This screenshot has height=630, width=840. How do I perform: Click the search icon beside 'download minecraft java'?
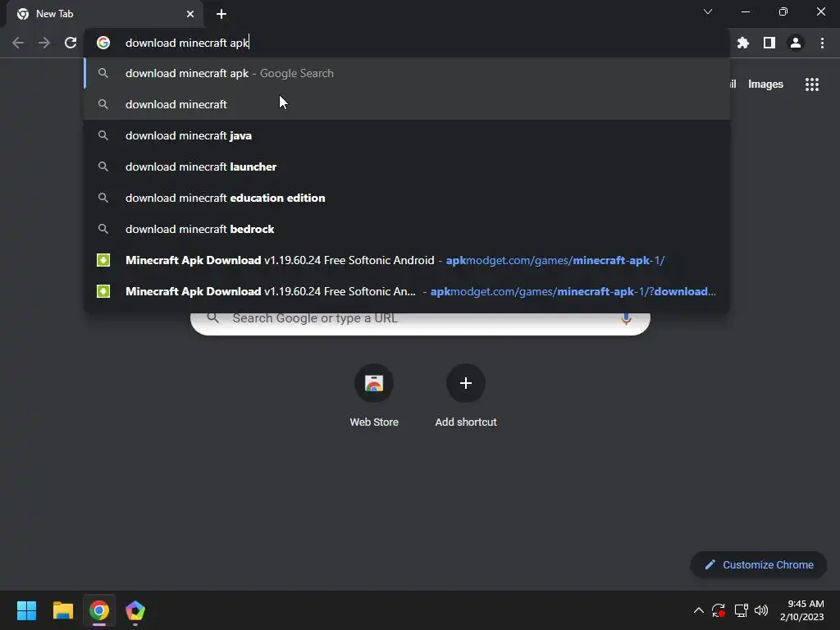(x=103, y=135)
